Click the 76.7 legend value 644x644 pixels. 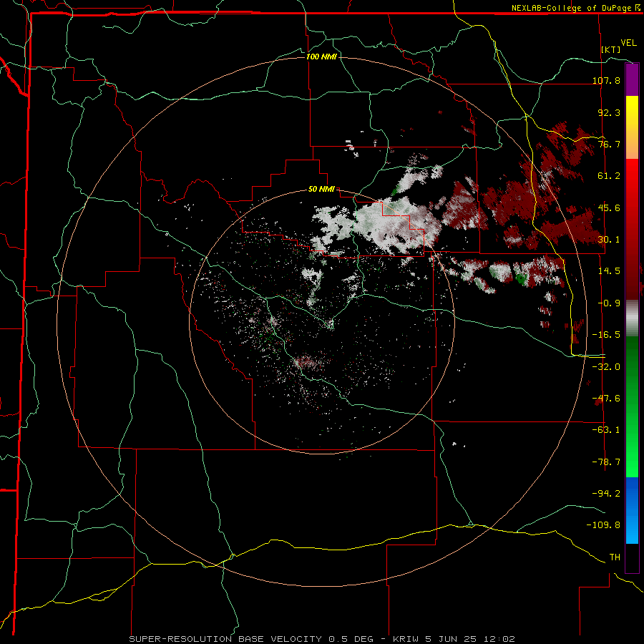tap(609, 144)
